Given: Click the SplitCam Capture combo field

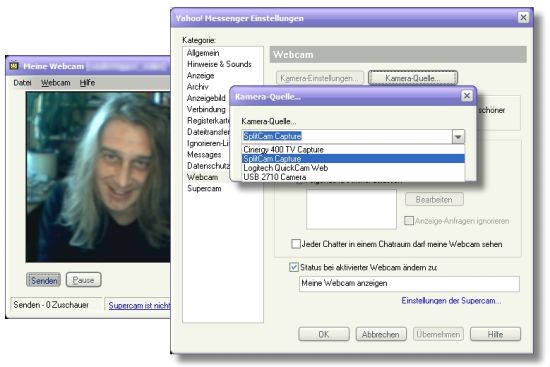Looking at the screenshot, I should click(x=347, y=136).
